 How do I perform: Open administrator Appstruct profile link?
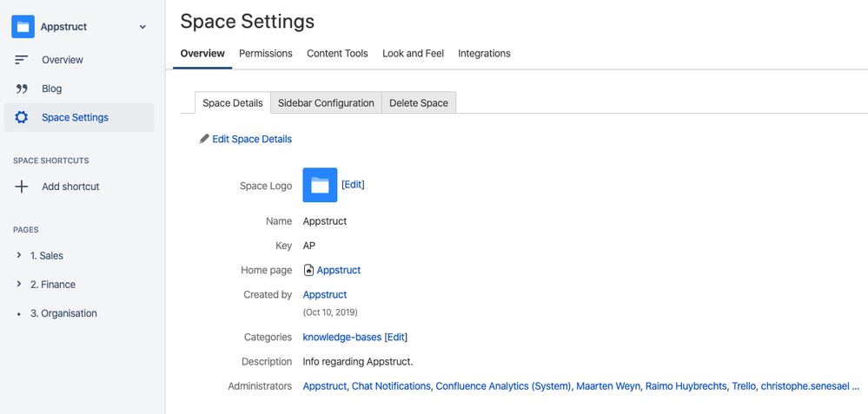coord(325,386)
